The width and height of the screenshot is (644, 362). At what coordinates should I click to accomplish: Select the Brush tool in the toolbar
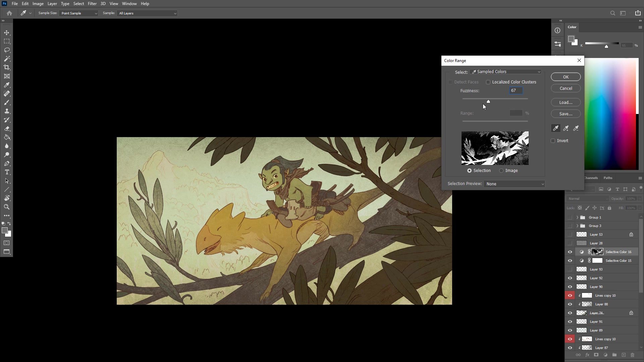7,103
